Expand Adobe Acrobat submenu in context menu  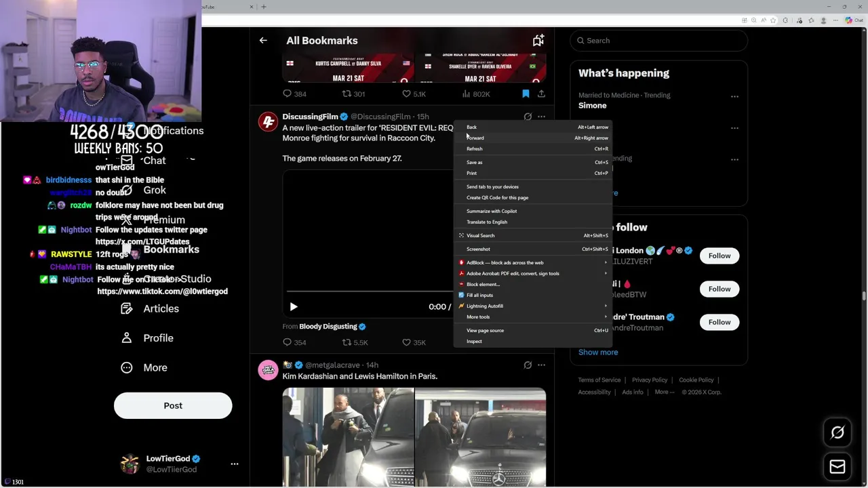pos(532,273)
